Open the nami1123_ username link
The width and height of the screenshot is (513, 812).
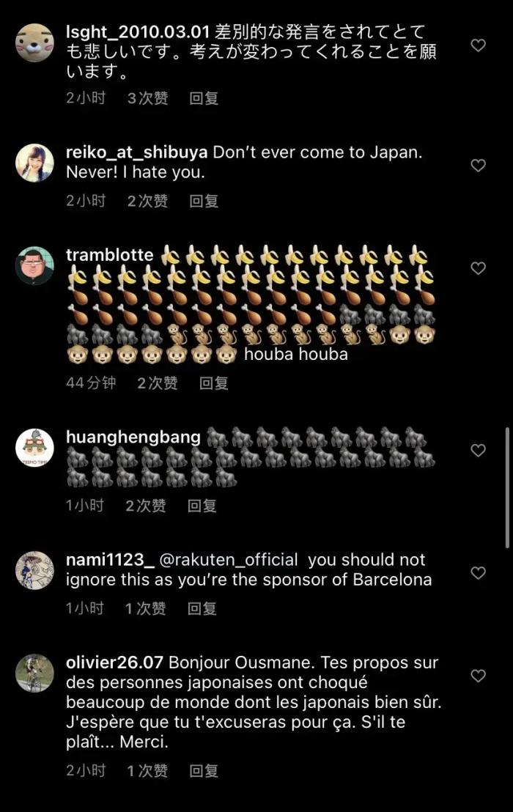(110, 560)
